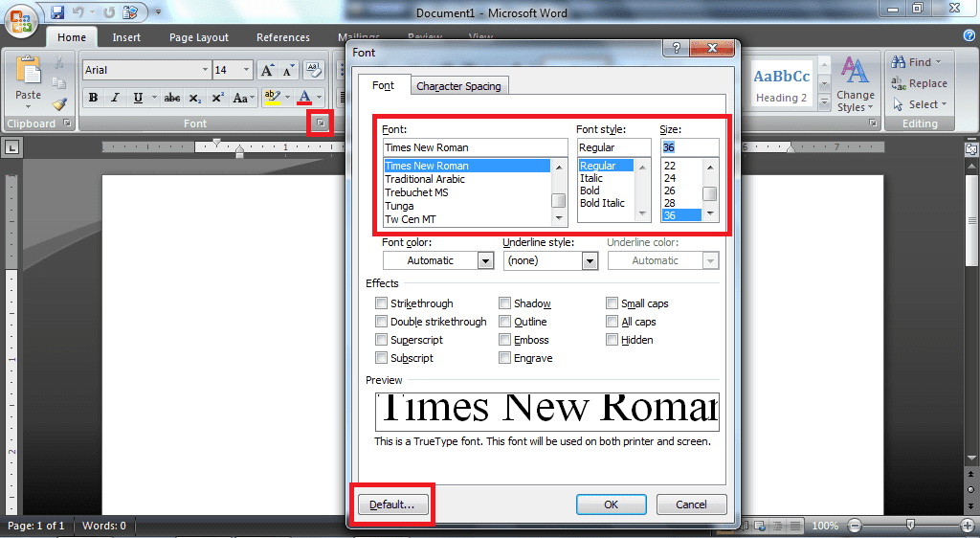Save document using Quick Access icon
Viewport: 980px width, 538px height.
[57, 11]
